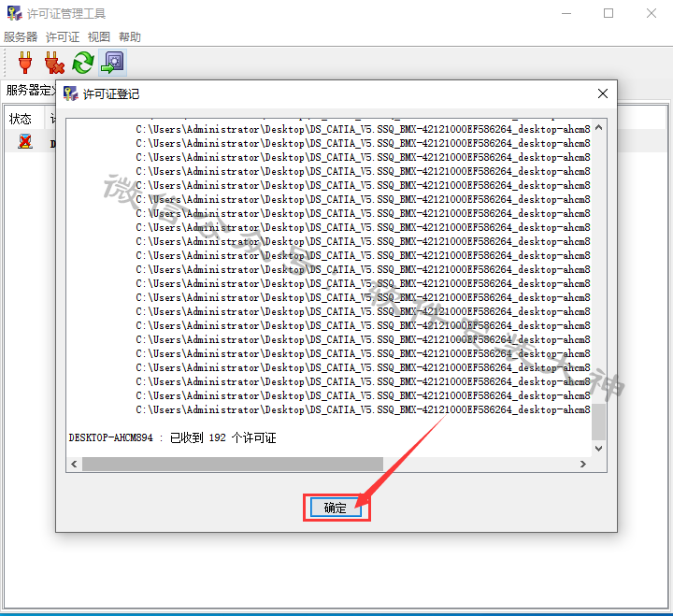
Task: Click the 确定 button
Action: pos(336,508)
